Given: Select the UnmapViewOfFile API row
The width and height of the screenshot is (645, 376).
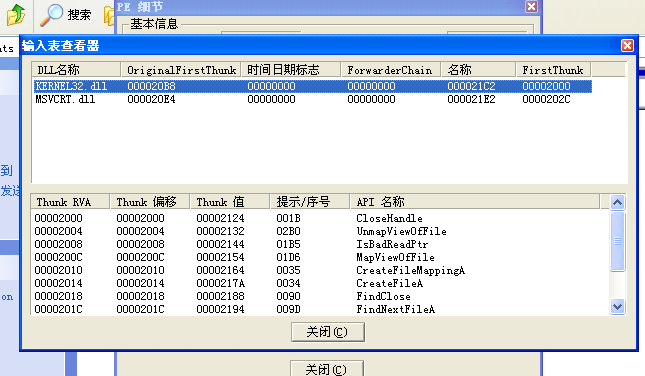Looking at the screenshot, I should 316,231.
